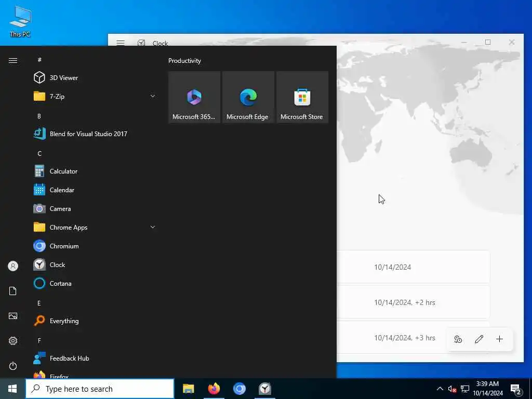Click Compare time zones icon in Clock
Viewport: 532px width, 399px height.
[458, 339]
